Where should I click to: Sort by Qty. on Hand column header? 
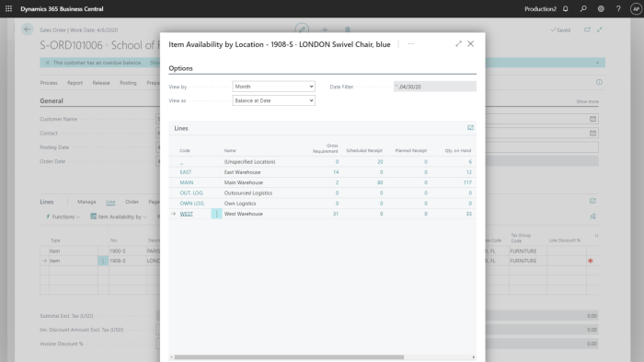click(458, 150)
